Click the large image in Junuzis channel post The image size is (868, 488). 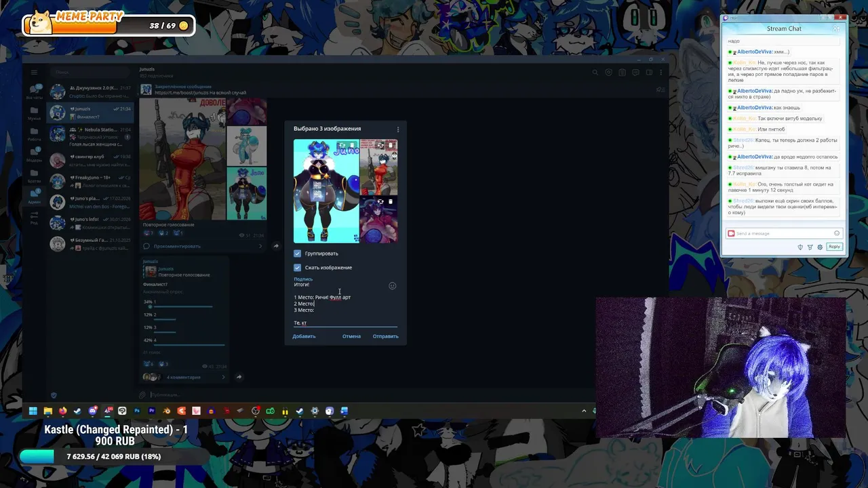coord(183,159)
